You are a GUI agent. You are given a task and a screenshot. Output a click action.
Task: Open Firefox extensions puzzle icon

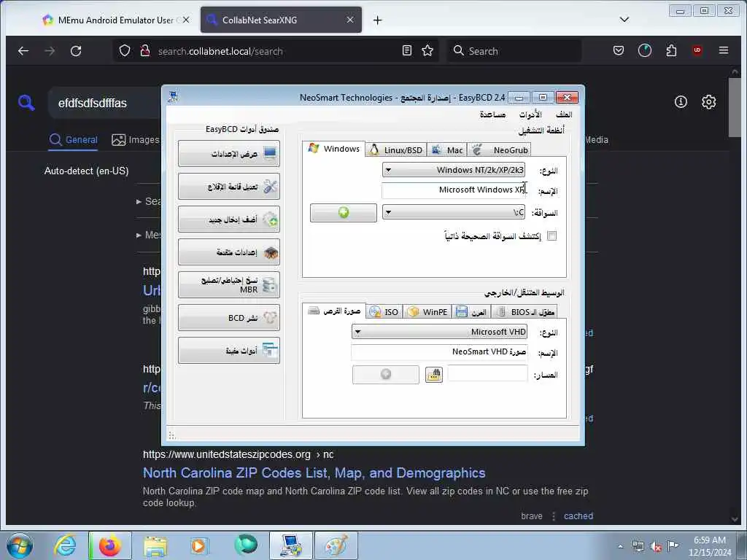[671, 50]
